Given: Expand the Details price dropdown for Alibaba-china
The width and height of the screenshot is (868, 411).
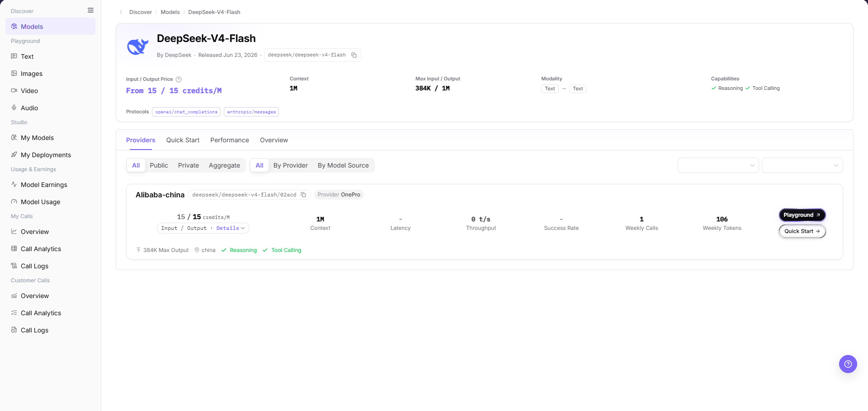Looking at the screenshot, I should point(231,228).
